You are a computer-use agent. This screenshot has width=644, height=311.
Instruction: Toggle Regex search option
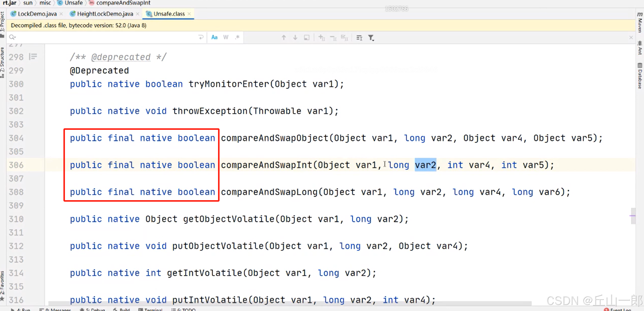coord(237,37)
